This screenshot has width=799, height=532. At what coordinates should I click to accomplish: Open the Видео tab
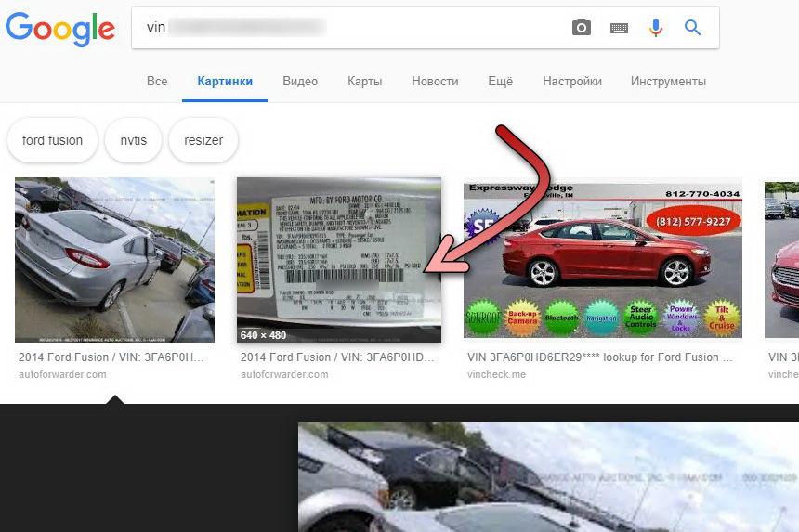click(300, 82)
